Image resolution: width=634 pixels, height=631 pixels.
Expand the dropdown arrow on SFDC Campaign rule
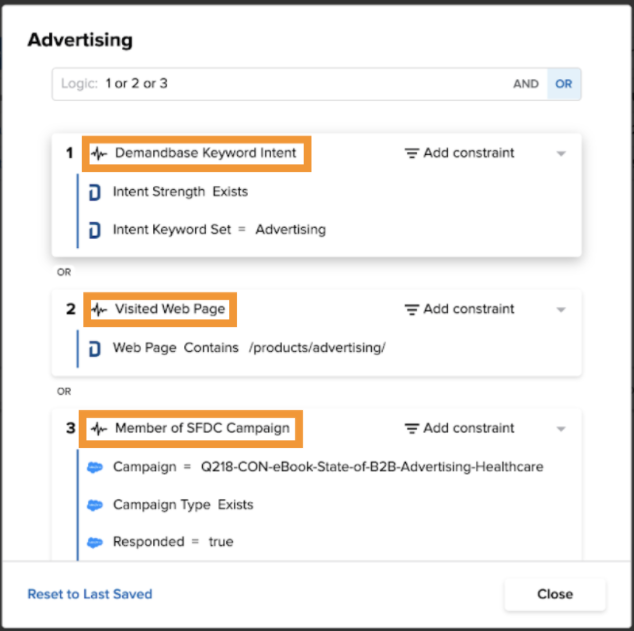pyautogui.click(x=561, y=429)
